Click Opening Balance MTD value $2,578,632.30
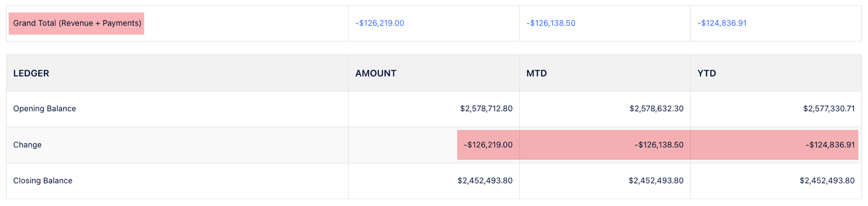The height and width of the screenshot is (206, 868). click(656, 109)
